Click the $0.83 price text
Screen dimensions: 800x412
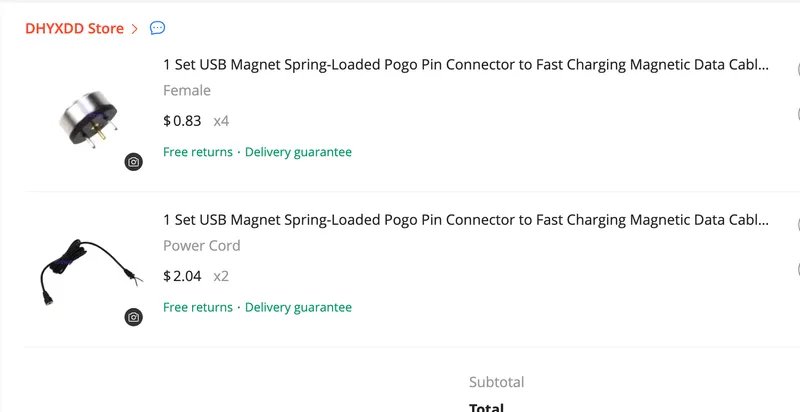coord(182,121)
